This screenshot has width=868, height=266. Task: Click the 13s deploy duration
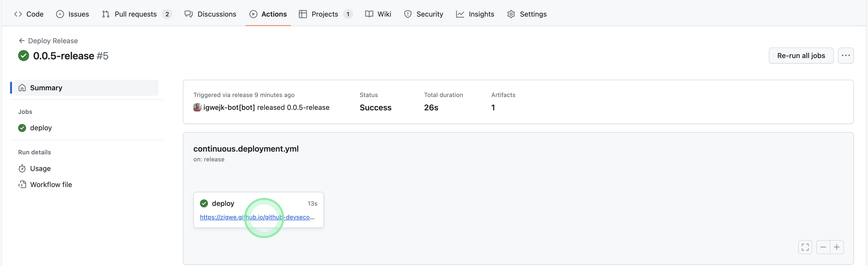(312, 203)
